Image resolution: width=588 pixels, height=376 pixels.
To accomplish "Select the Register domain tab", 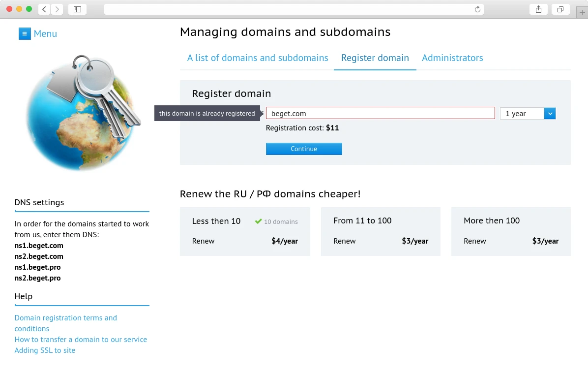I will (x=375, y=58).
